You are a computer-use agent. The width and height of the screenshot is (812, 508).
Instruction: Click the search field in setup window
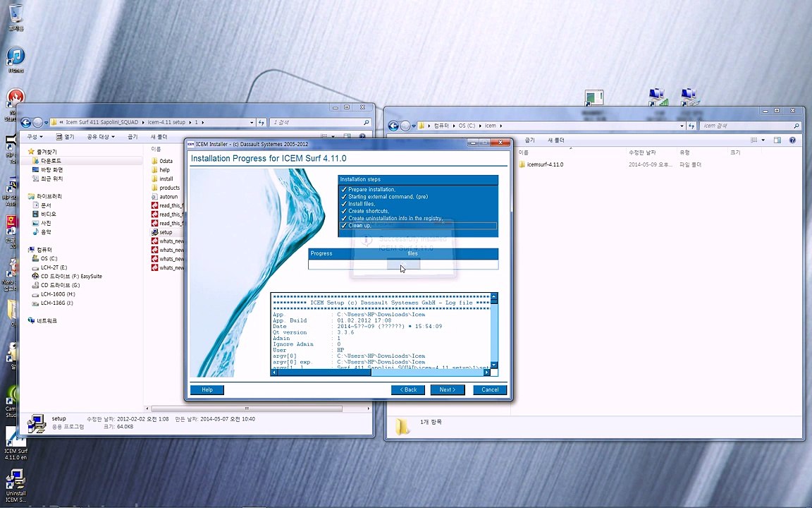coord(321,122)
